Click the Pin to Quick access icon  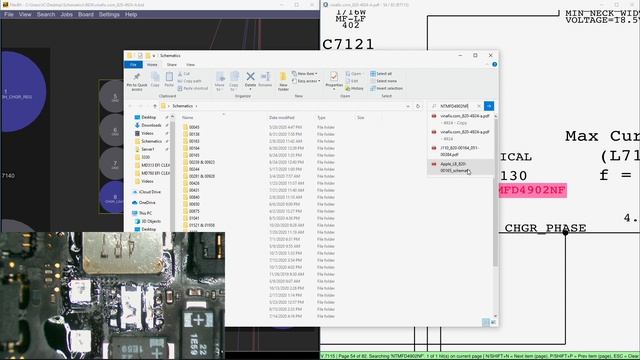coord(137,77)
